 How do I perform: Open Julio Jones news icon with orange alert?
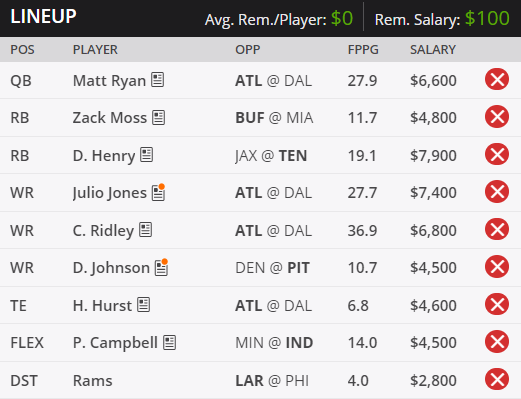point(159,192)
